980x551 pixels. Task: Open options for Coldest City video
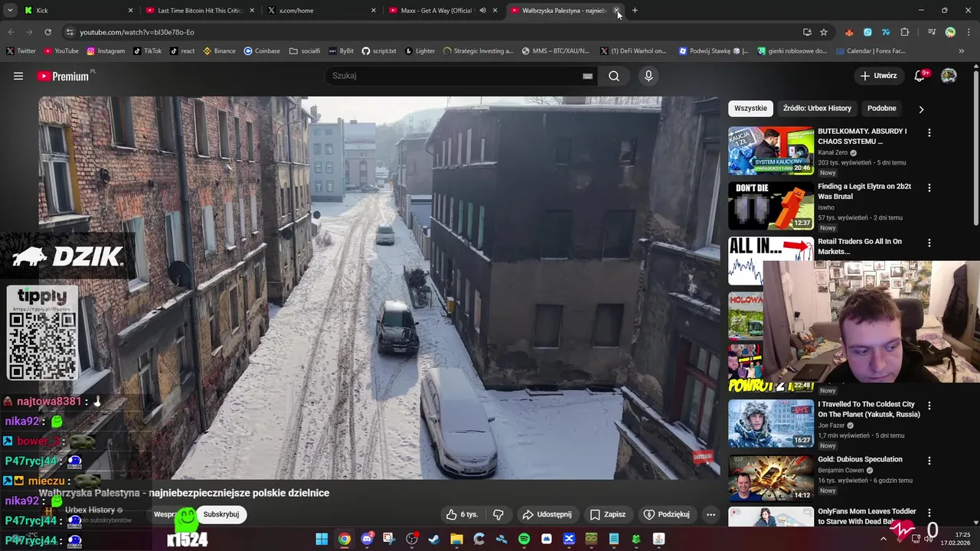tap(929, 406)
